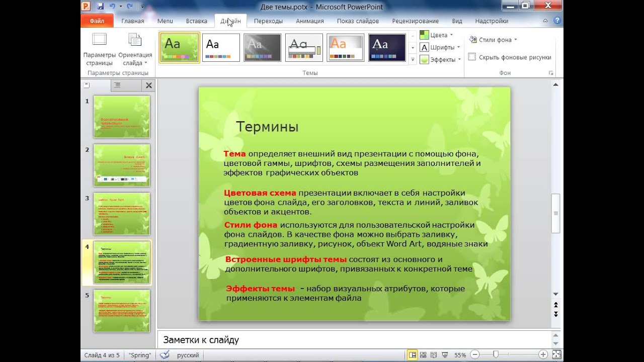Image resolution: width=644 pixels, height=362 pixels.
Task: Apply the theme with orange Aa
Action: [x=346, y=47]
